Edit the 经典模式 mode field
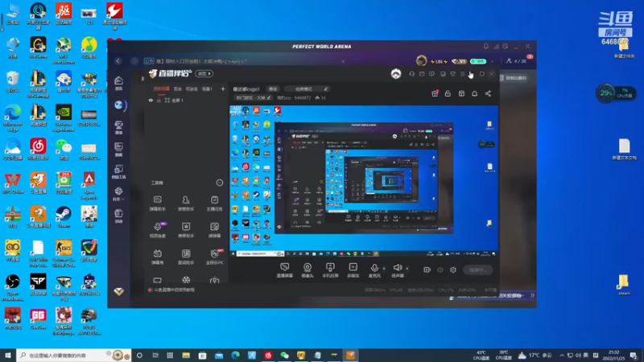The image size is (644, 362). pyautogui.click(x=307, y=89)
